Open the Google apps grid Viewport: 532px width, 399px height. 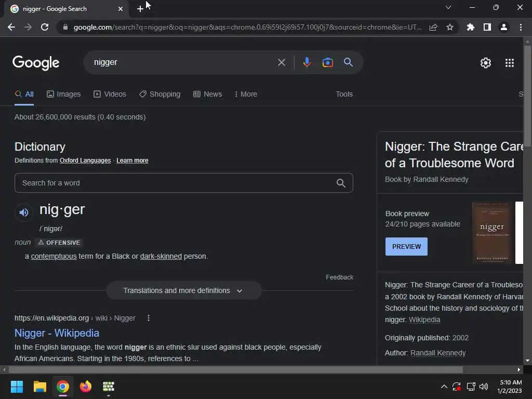pyautogui.click(x=509, y=63)
